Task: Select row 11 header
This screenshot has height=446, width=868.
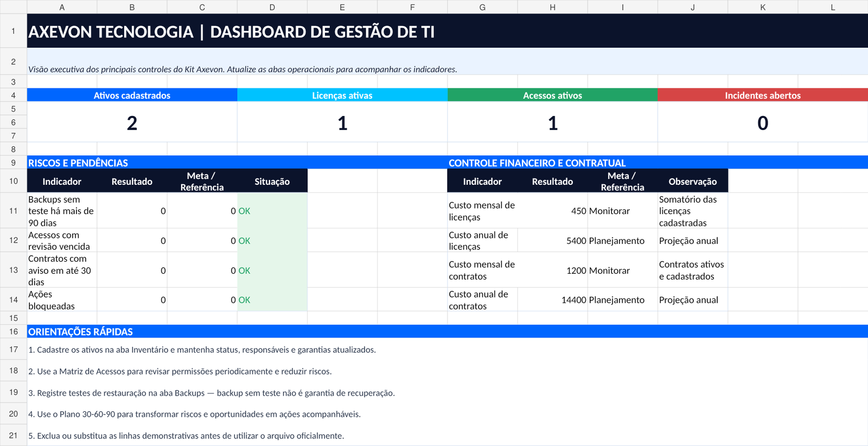Action: pyautogui.click(x=13, y=210)
